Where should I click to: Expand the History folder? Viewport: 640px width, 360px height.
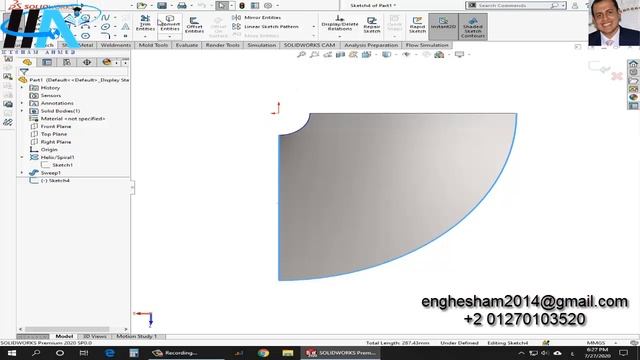pyautogui.click(x=22, y=88)
